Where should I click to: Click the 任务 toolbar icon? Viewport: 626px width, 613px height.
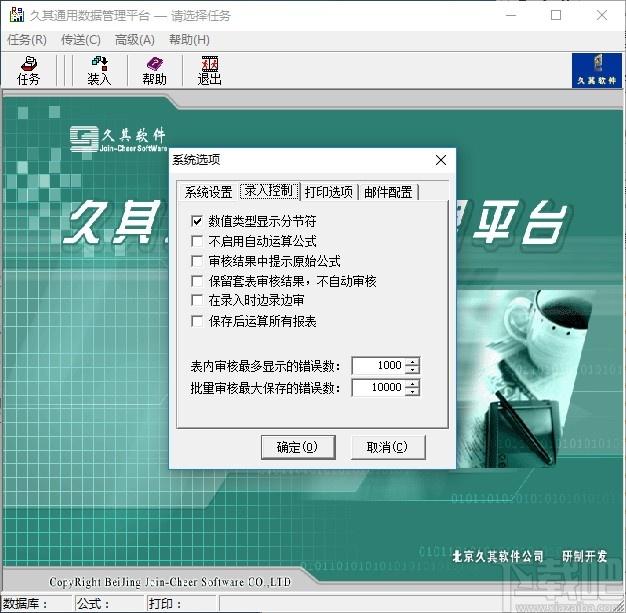(28, 71)
